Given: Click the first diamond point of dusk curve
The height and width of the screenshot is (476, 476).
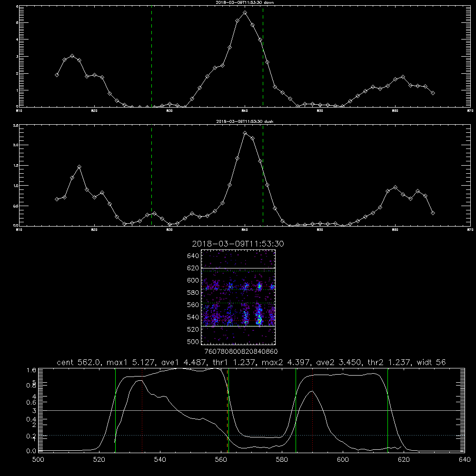Looking at the screenshot, I should (57, 199).
